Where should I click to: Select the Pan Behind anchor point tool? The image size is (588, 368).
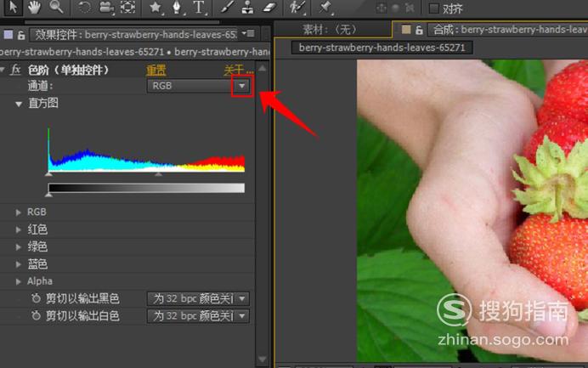pyautogui.click(x=127, y=8)
